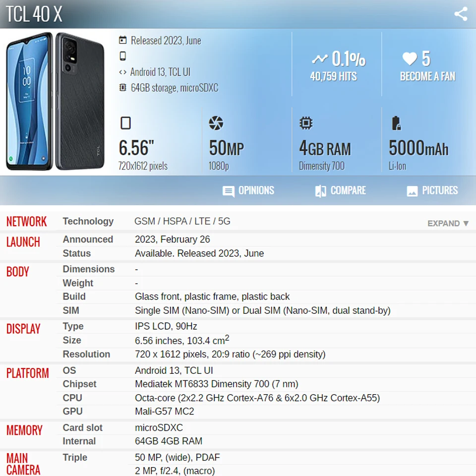This screenshot has height=476, width=476.
Task: Click the camera shutter icon
Action: 216,123
